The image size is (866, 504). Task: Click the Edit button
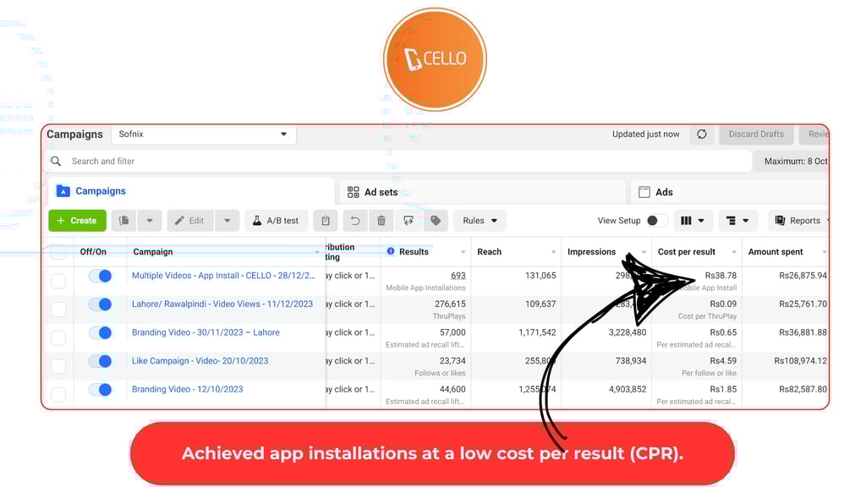click(x=190, y=220)
